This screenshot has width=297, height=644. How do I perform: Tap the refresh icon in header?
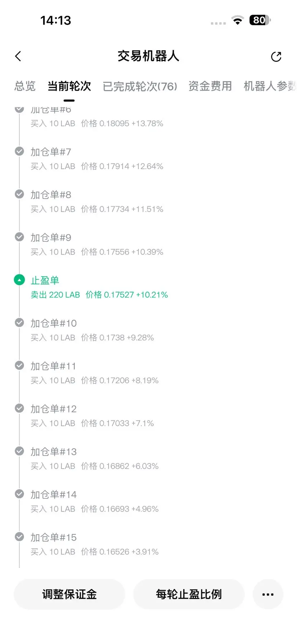click(x=276, y=56)
